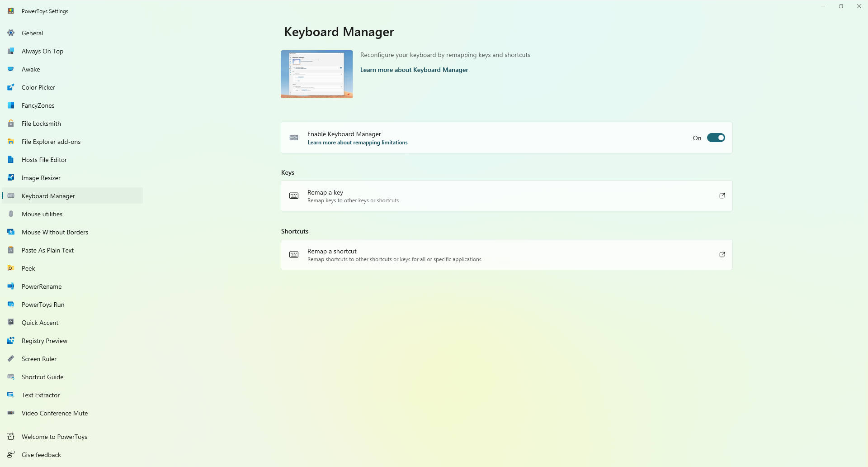The width and height of the screenshot is (868, 467).
Task: Click the Keyboard Manager preview thumbnail
Action: (316, 74)
